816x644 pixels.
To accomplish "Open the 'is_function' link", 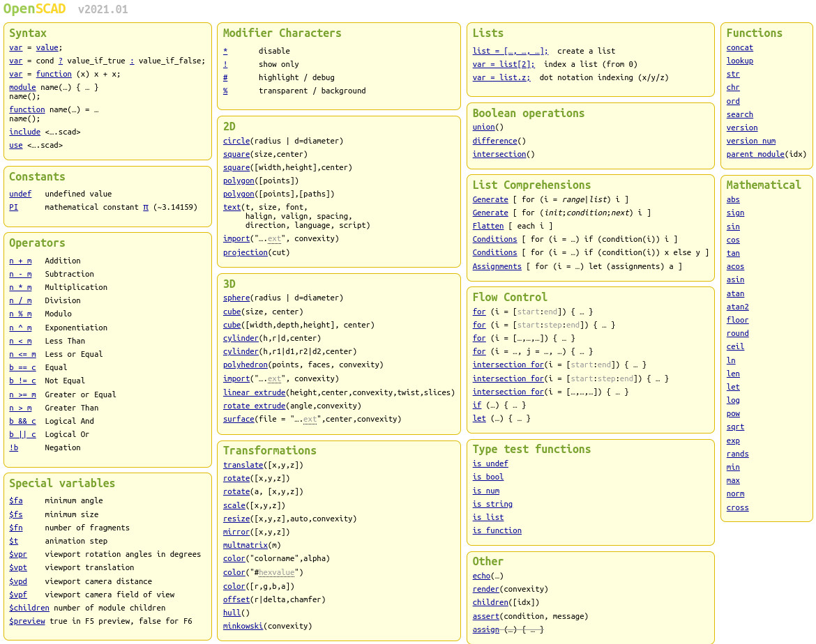I will tap(497, 531).
